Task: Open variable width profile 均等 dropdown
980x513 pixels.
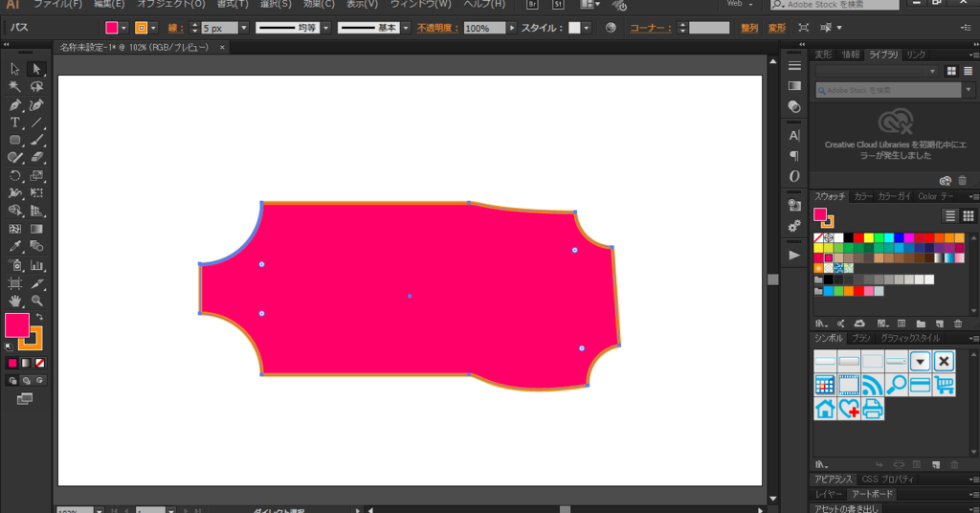Action: pyautogui.click(x=326, y=28)
